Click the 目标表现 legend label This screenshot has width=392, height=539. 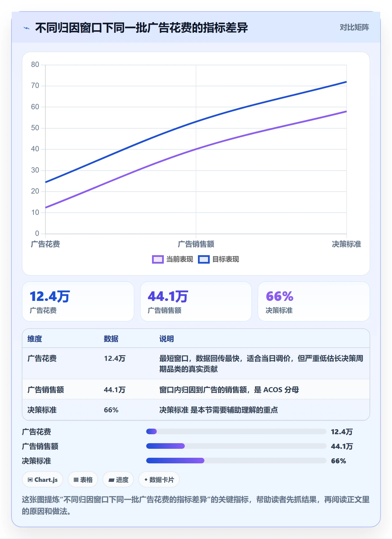[x=226, y=259]
